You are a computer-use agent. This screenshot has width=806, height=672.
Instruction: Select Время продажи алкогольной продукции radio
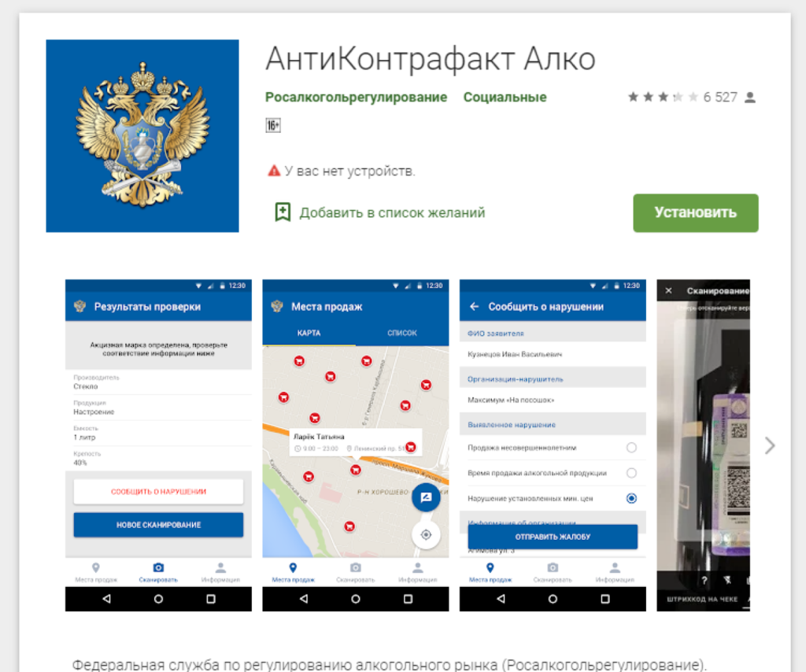631,473
